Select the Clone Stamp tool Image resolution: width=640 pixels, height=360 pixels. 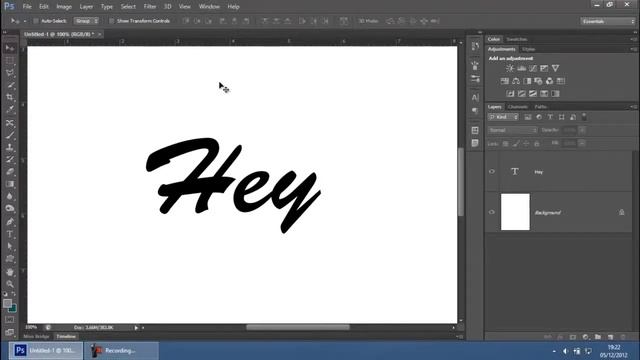coord(10,147)
